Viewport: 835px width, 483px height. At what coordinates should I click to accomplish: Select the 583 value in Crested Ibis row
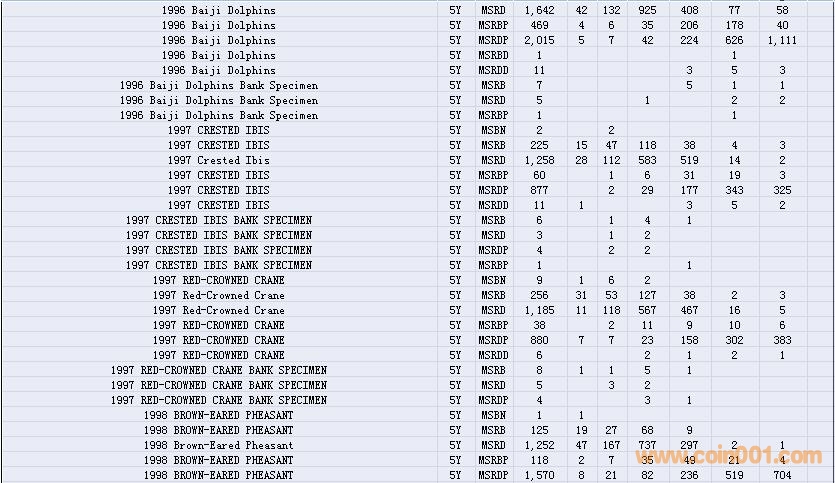(x=647, y=160)
